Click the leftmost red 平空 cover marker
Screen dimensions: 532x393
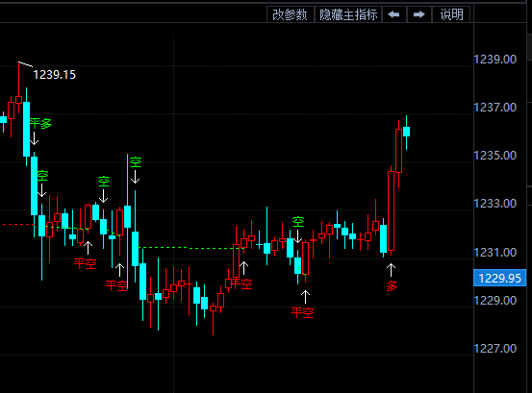pos(86,263)
